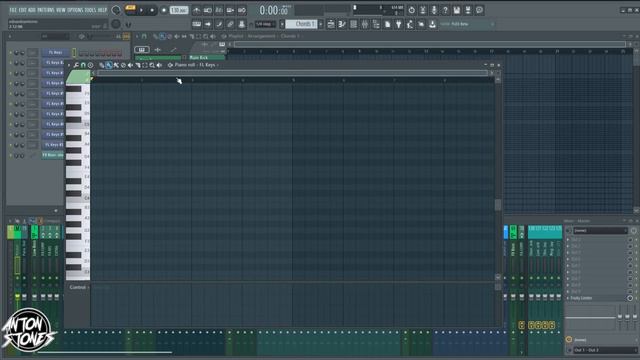
Task: Toggle wait for input before recording
Action: pos(208,10)
